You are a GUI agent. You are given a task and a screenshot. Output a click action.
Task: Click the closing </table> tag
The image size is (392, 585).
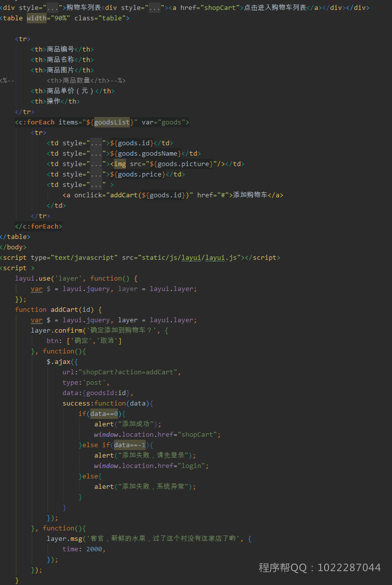(x=15, y=237)
